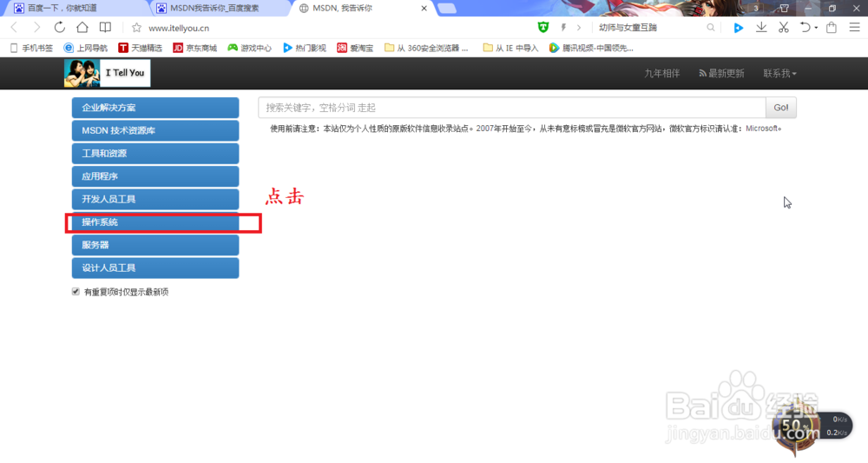Click the lightning speed-mode icon
This screenshot has width=868, height=463.
point(563,27)
